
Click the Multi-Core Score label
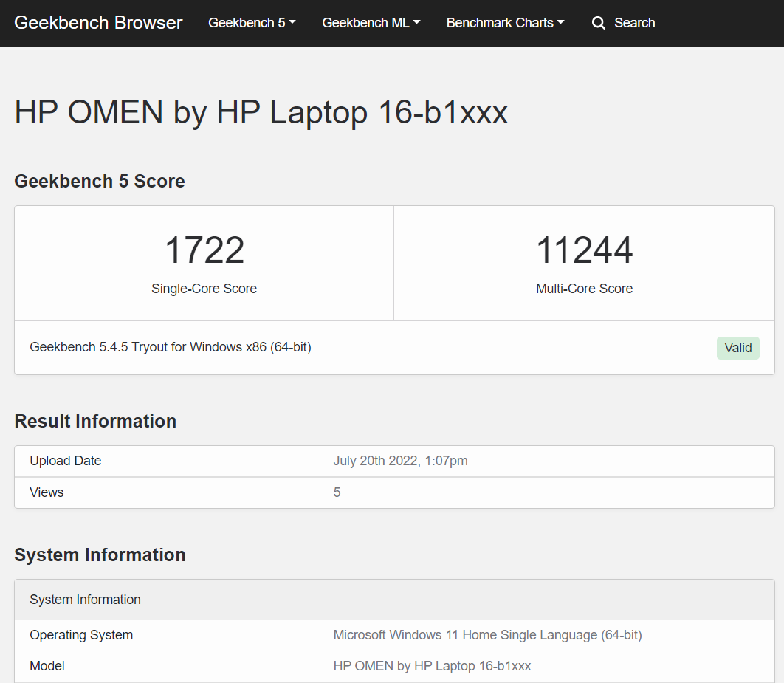coord(585,289)
